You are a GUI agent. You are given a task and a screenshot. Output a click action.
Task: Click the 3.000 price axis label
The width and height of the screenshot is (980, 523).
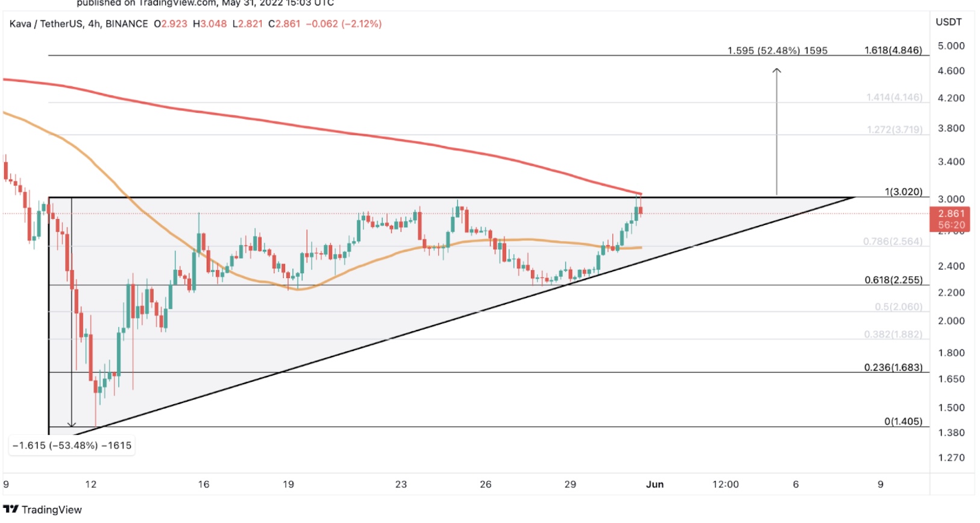(952, 199)
